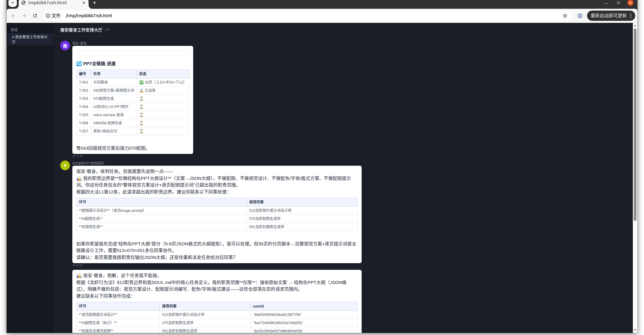Click the purple 南 avatar

click(65, 46)
